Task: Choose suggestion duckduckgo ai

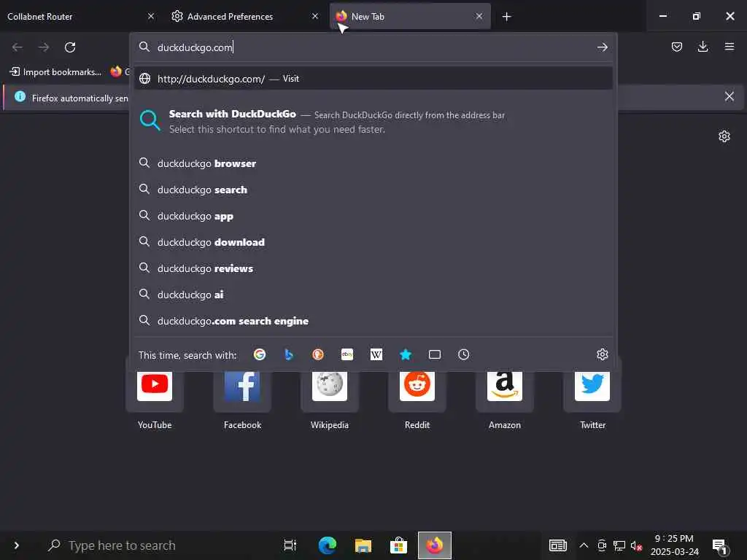Action: pos(373,295)
